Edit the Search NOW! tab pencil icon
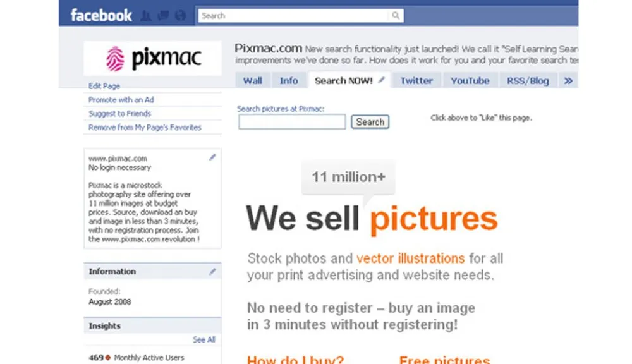The width and height of the screenshot is (632, 364). coord(381,80)
